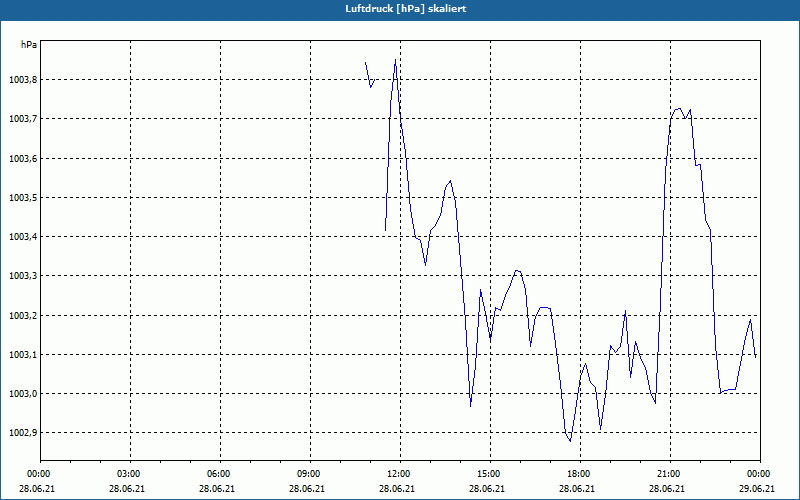This screenshot has height=500, width=800.
Task: Click the 1003,3 y-axis value
Action: [x=23, y=276]
